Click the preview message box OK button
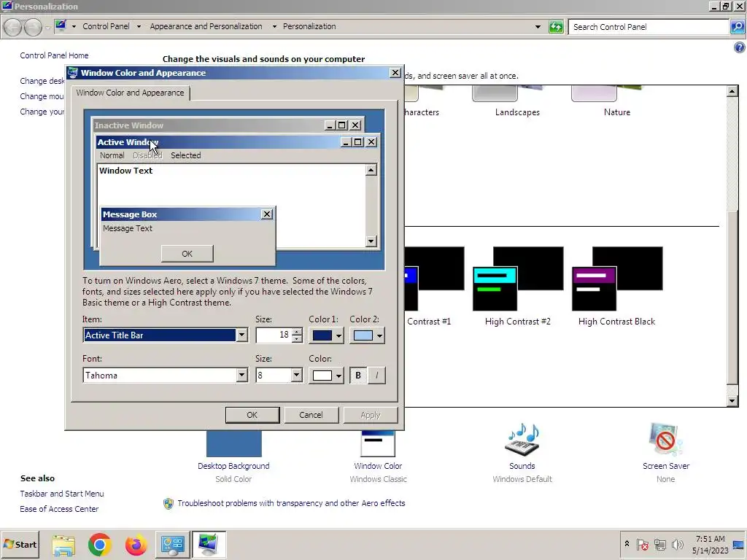Viewport: 747px width, 560px height. [x=187, y=254]
